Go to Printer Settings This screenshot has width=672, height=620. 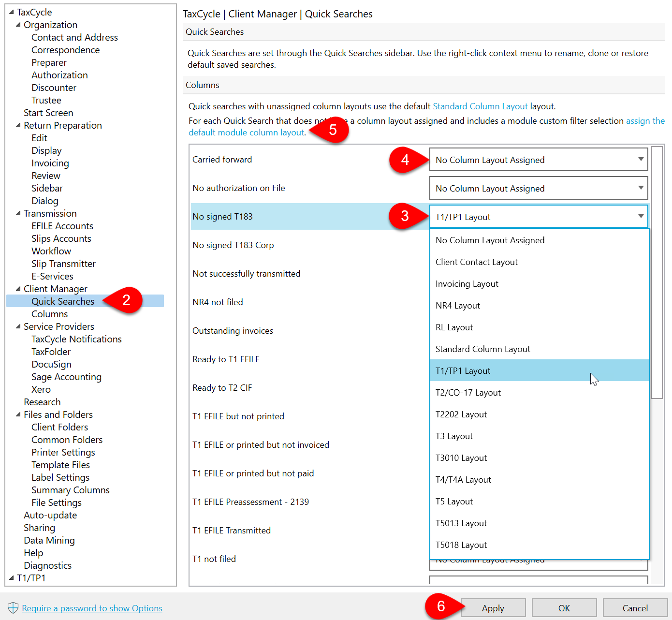coord(63,452)
